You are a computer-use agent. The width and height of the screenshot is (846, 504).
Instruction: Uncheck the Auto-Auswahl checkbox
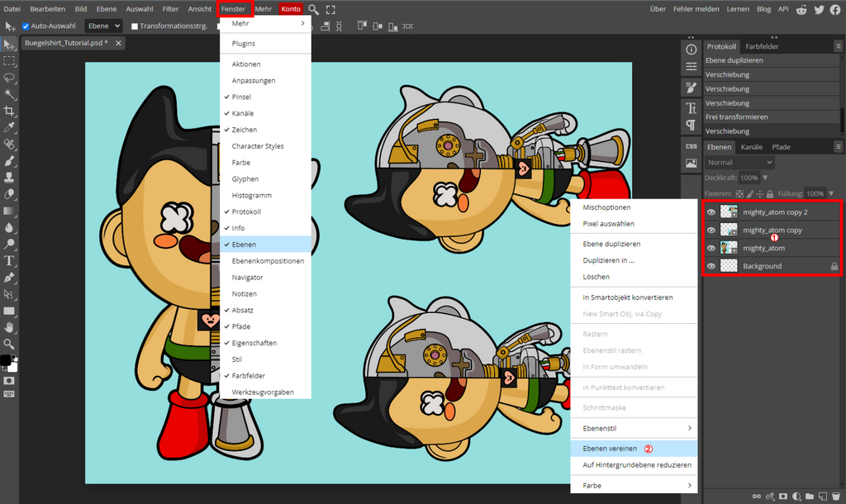click(26, 26)
